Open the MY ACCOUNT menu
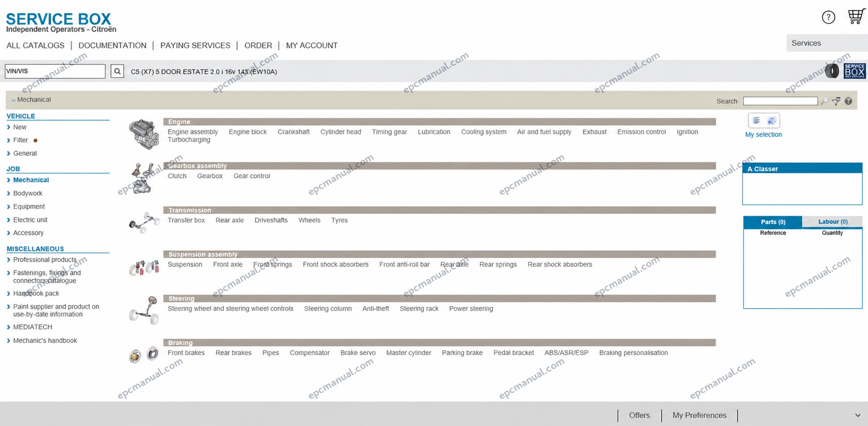The image size is (868, 426). (312, 45)
